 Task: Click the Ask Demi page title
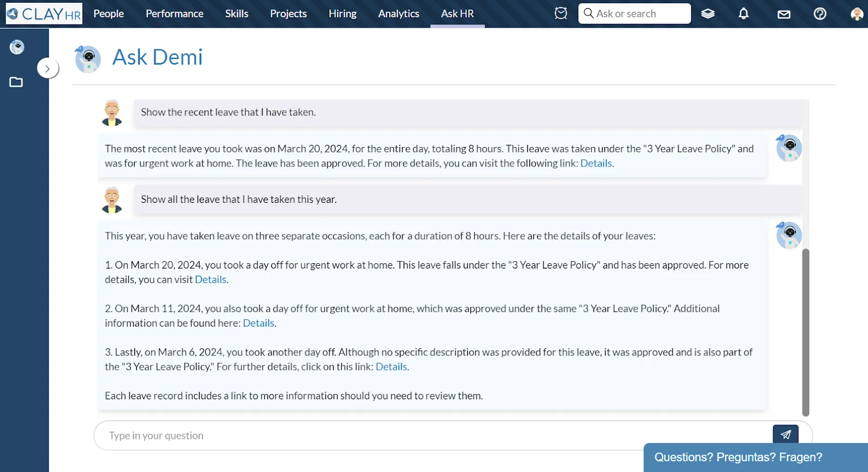click(157, 57)
